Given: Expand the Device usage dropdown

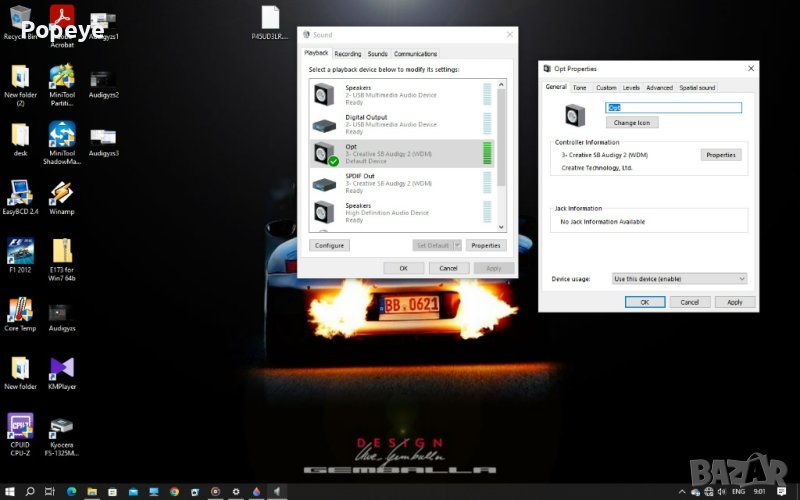Looking at the screenshot, I should click(x=679, y=278).
